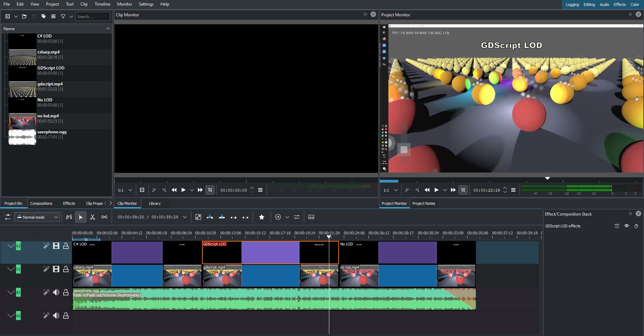Viewport: 644px width, 336px height.
Task: Set zone in point in Clip Monitor
Action: pos(154,190)
